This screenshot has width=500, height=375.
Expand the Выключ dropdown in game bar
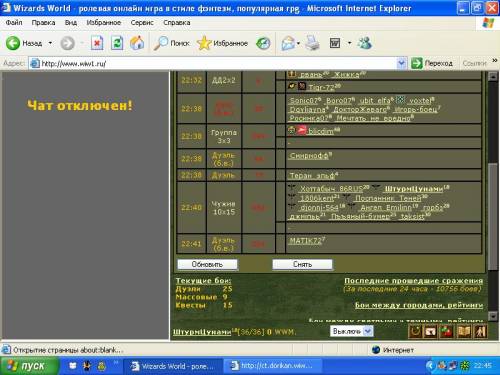[x=368, y=331]
